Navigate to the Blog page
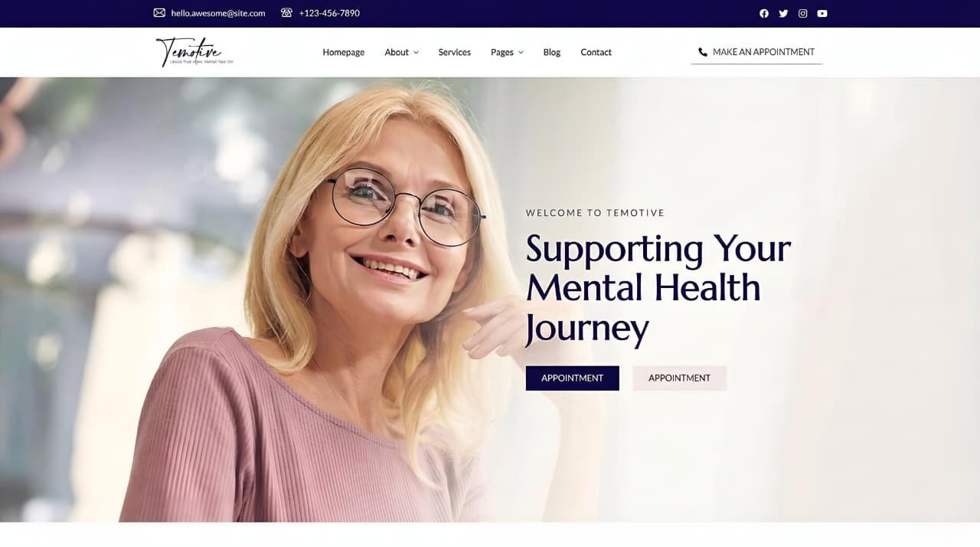 552,52
